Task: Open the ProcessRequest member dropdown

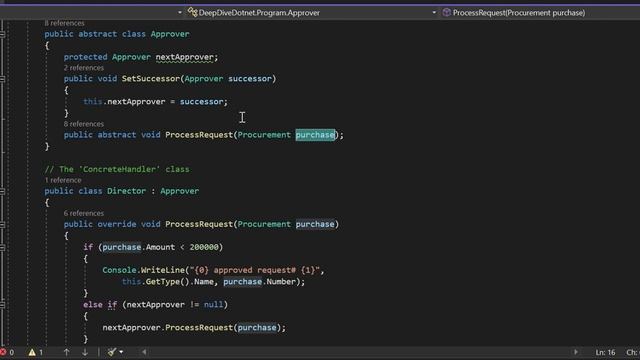Action: (541, 13)
